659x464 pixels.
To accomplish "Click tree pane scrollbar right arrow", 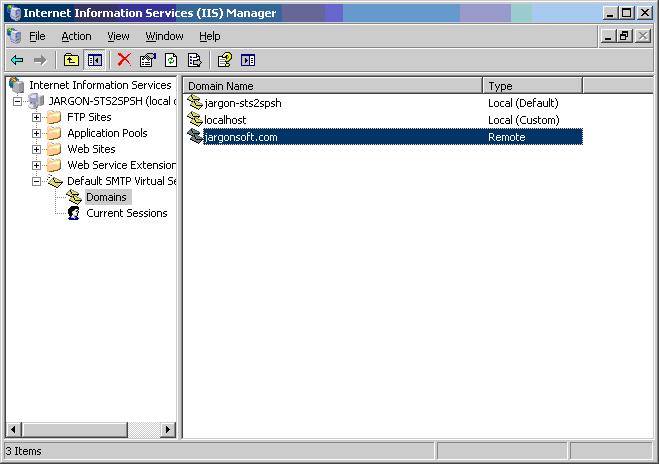I will point(168,430).
